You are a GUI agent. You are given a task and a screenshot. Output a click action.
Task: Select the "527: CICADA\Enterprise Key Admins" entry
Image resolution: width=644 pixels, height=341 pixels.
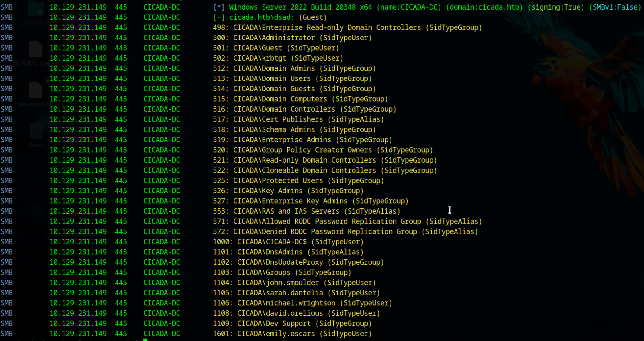click(311, 201)
